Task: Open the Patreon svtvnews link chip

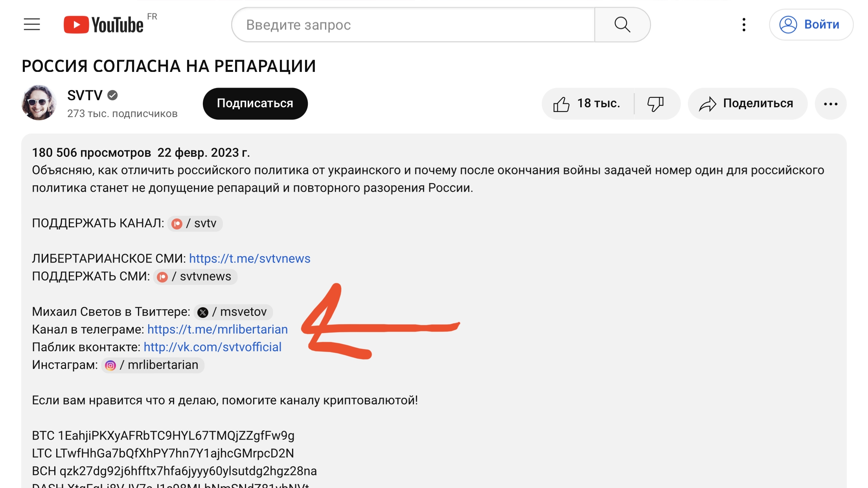Action: pos(195,277)
